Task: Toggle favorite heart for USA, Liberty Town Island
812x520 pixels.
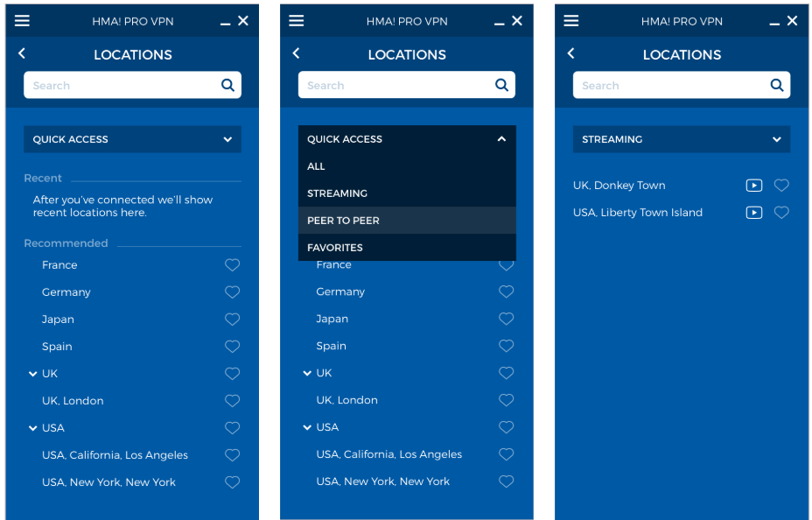Action: [x=781, y=213]
